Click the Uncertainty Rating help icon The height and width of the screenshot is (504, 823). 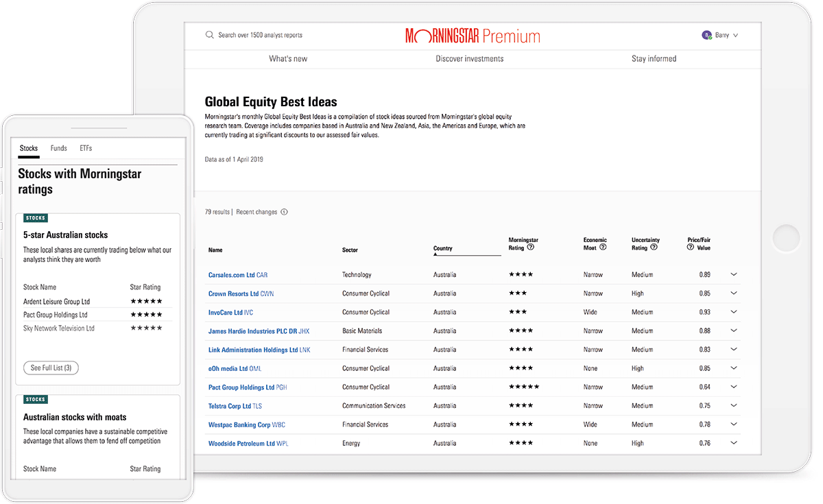[x=654, y=248]
